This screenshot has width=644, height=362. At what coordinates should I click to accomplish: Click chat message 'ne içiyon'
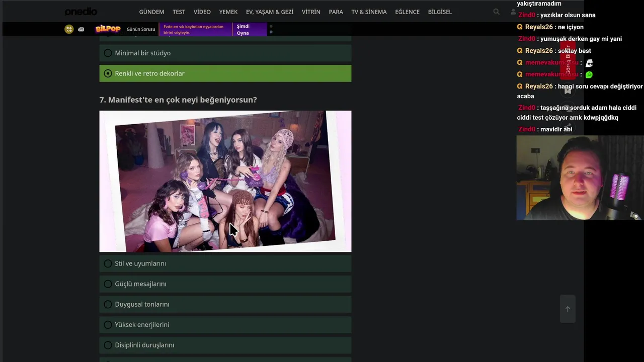[571, 27]
